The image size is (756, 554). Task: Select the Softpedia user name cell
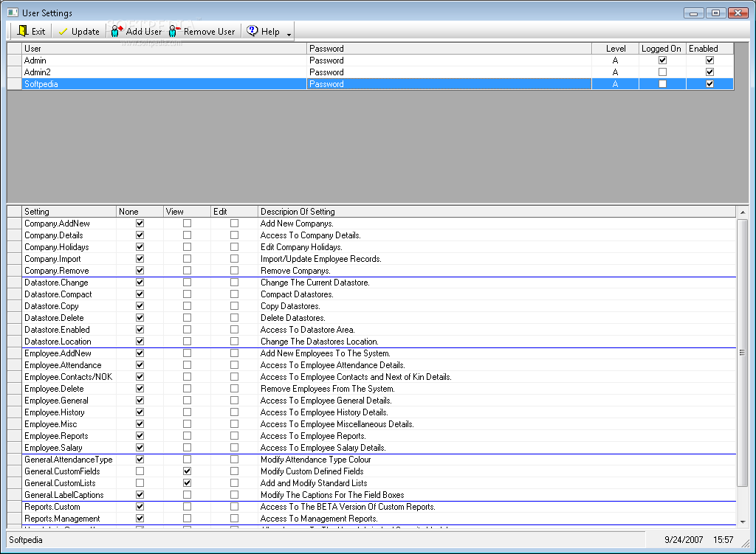pos(164,84)
